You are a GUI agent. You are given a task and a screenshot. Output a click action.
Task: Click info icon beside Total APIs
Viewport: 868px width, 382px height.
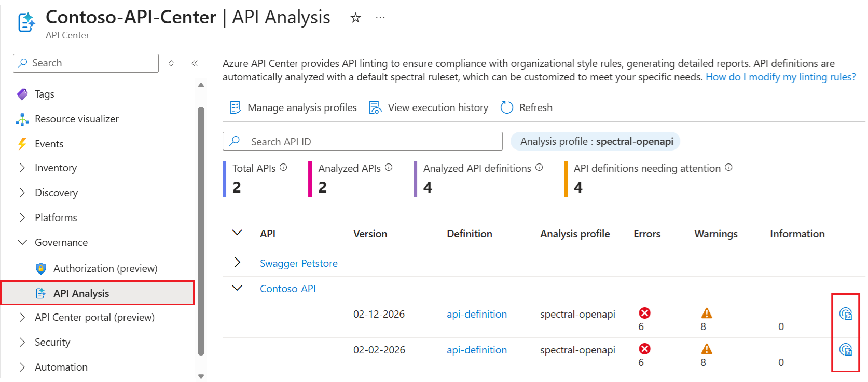pos(283,168)
